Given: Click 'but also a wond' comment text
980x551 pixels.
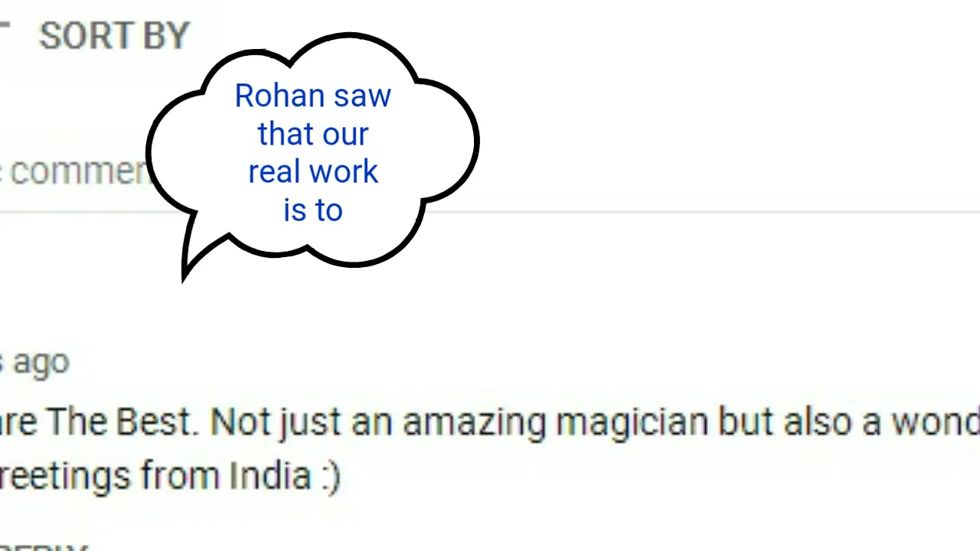Looking at the screenshot, I should tap(848, 422).
